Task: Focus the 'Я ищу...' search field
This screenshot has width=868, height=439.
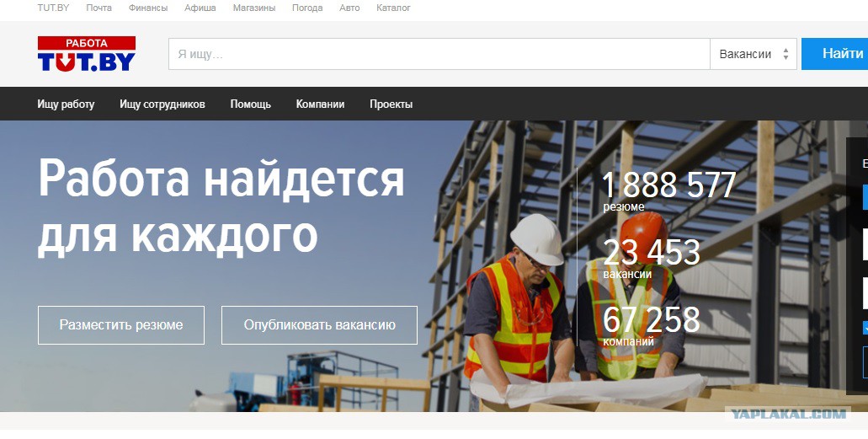Action: [439, 54]
